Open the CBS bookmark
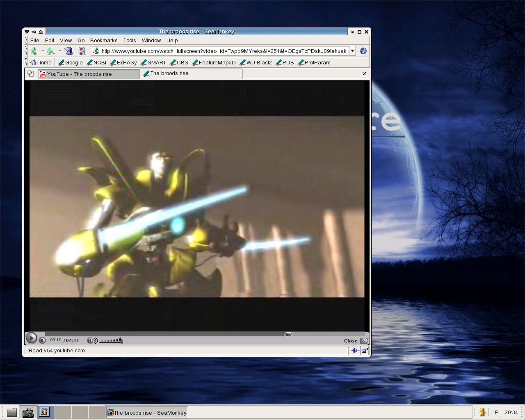This screenshot has width=525, height=420. tap(179, 62)
